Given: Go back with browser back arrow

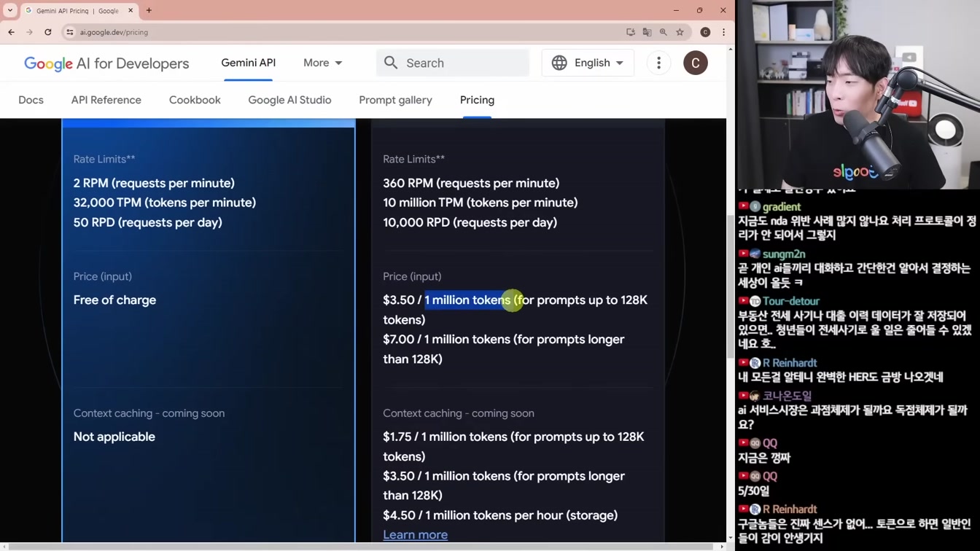Looking at the screenshot, I should (x=11, y=32).
